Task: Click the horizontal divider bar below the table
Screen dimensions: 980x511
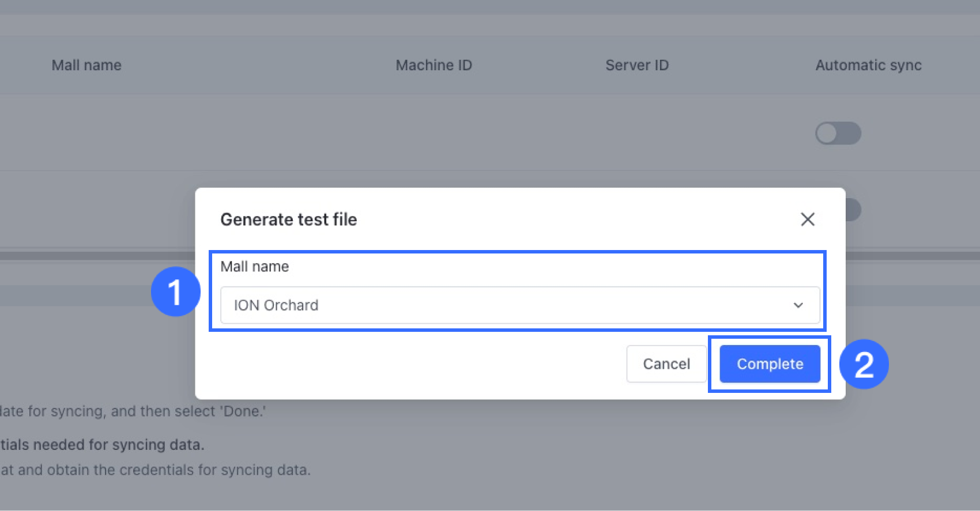Action: pyautogui.click(x=98, y=255)
